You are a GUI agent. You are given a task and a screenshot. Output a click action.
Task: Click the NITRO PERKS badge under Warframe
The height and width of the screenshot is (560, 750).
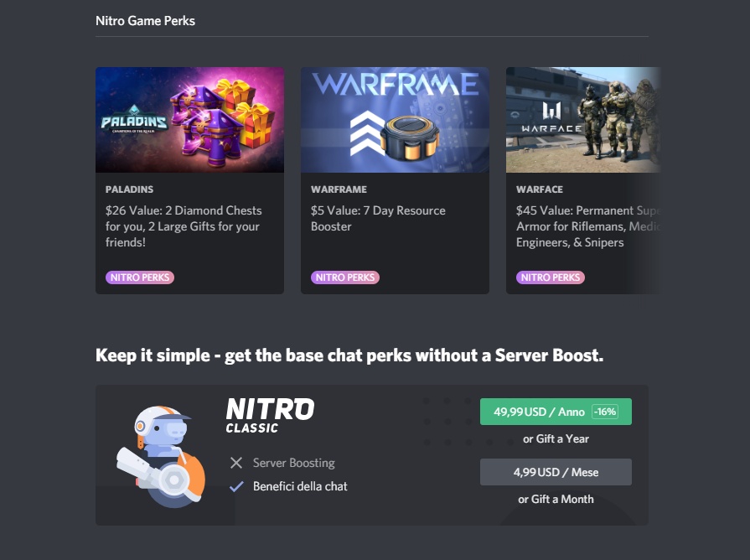(x=345, y=277)
